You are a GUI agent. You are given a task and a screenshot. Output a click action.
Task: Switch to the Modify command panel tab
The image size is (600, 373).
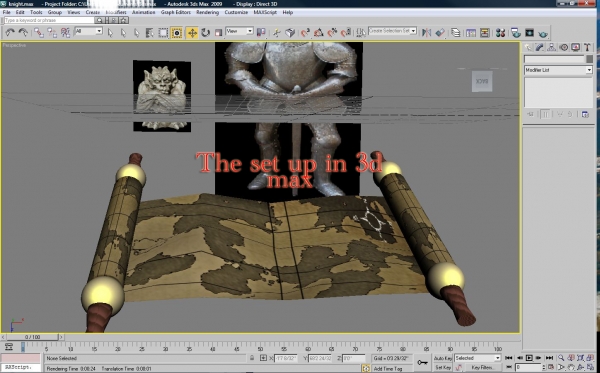540,47
